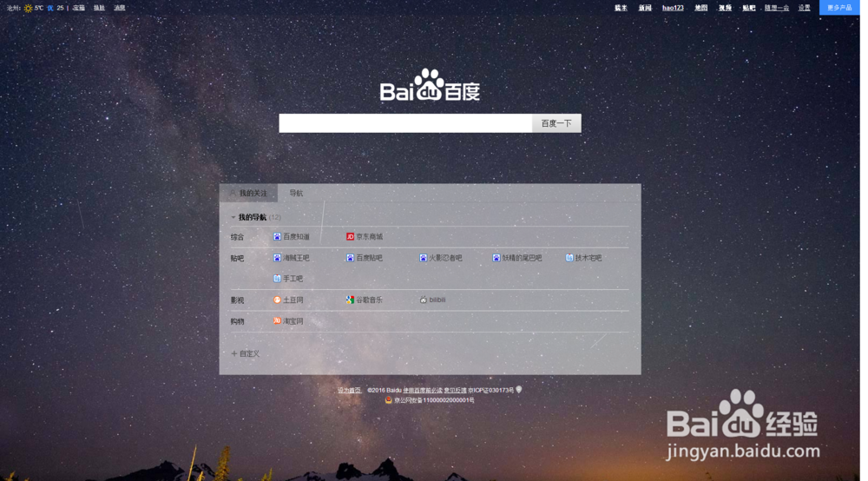Open the 百度知道 link text
868x481 pixels.
click(x=296, y=236)
